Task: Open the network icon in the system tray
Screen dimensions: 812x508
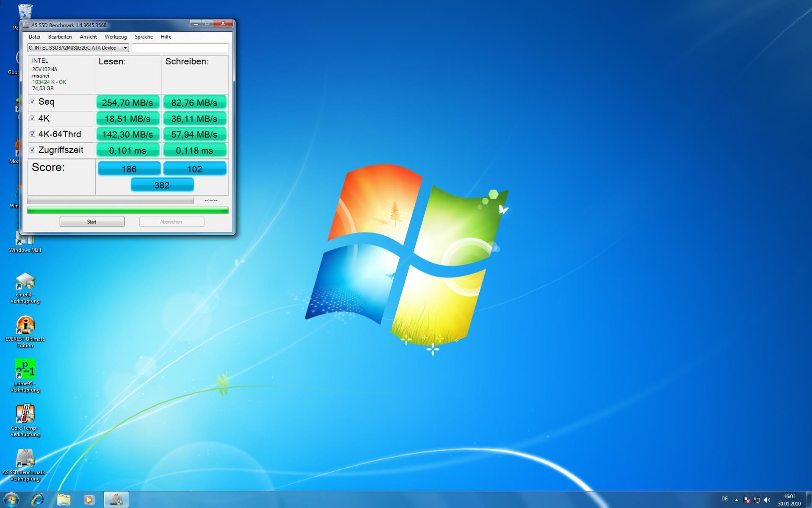Action: [x=757, y=500]
